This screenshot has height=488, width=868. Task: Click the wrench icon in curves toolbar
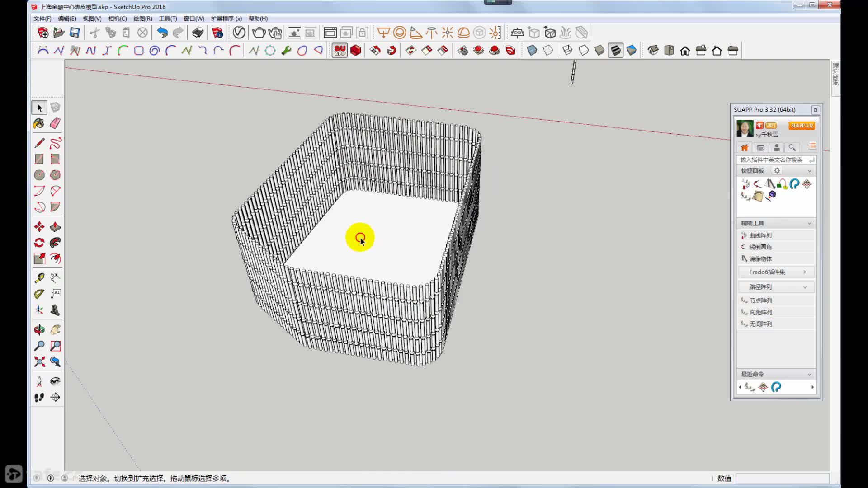coord(286,50)
